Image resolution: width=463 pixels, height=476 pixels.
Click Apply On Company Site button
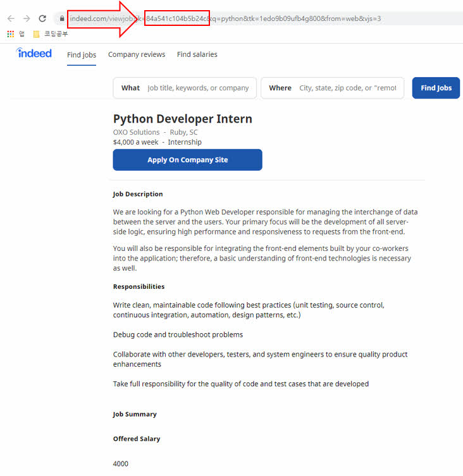(187, 160)
